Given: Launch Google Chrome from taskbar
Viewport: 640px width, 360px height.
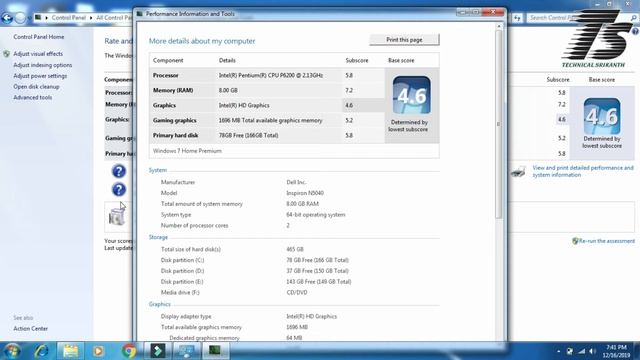Looking at the screenshot, I should 129,351.
